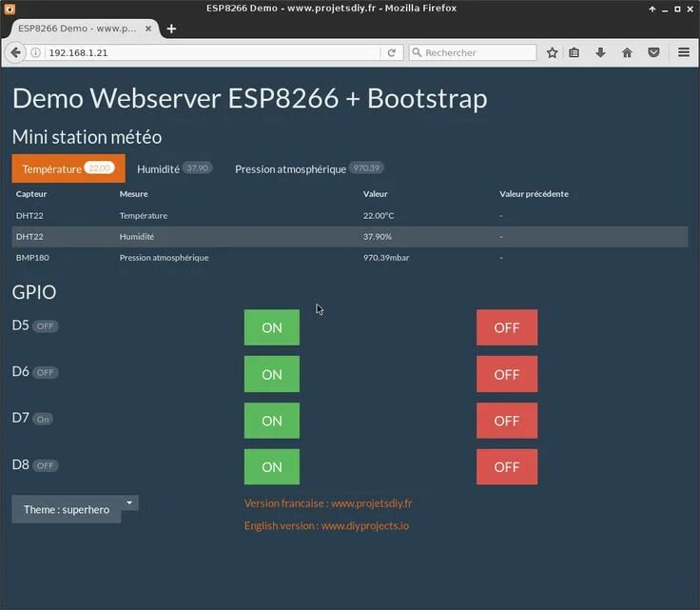
Task: Click the Mini station météo heading
Action: click(87, 137)
